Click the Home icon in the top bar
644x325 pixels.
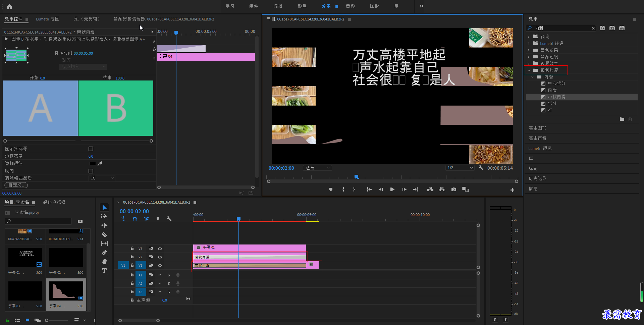point(9,6)
